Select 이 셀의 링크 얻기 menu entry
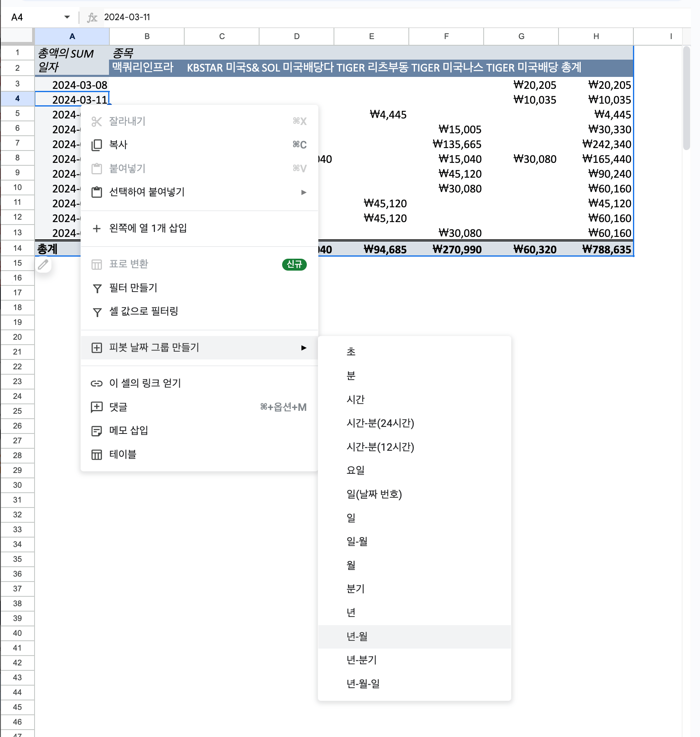 199,383
